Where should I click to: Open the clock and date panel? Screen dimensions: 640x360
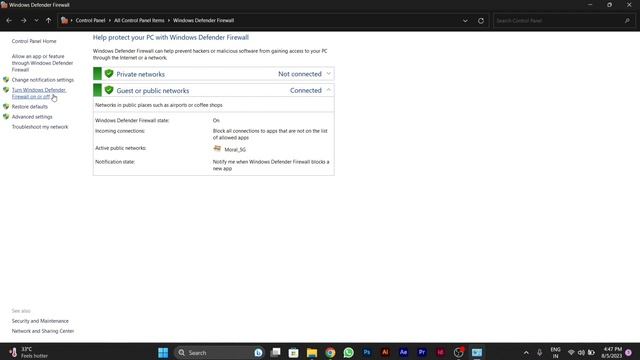[611, 353]
